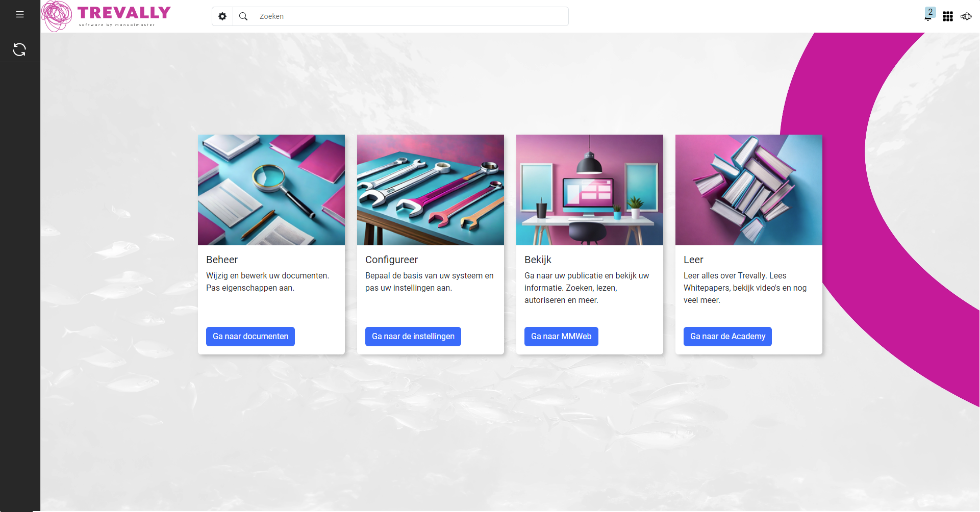Click the Trevally logo

[107, 16]
